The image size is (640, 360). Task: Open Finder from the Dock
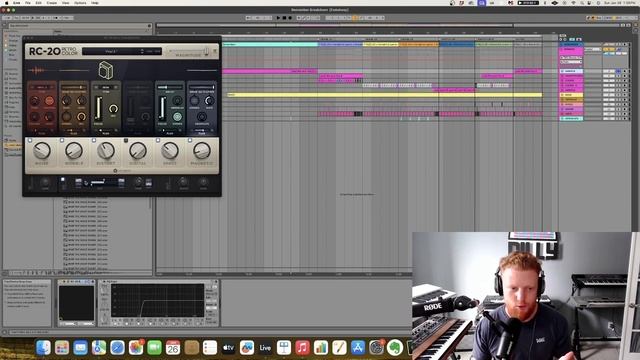pyautogui.click(x=43, y=348)
